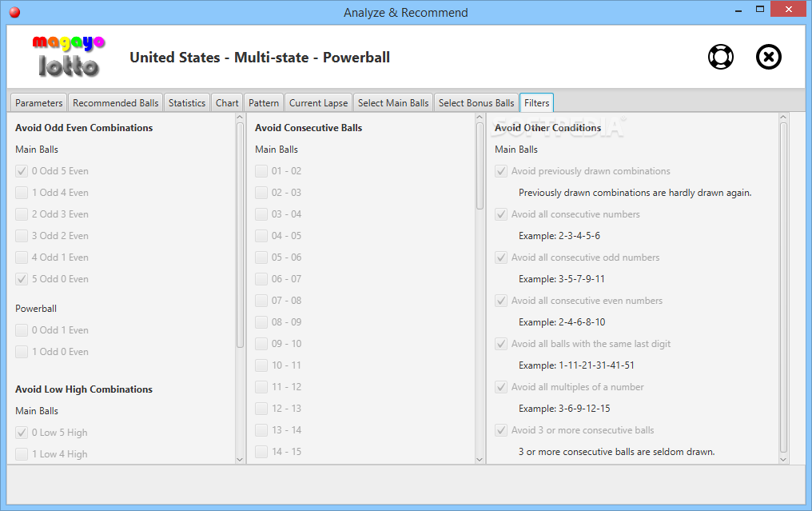Check the 13 - 14 checkbox
This screenshot has width=812, height=511.
click(261, 430)
